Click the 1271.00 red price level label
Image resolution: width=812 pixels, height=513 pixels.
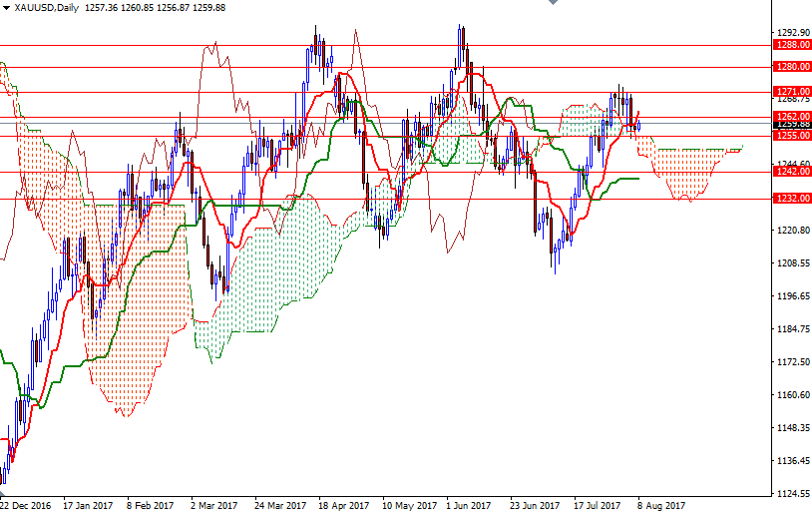click(x=791, y=91)
